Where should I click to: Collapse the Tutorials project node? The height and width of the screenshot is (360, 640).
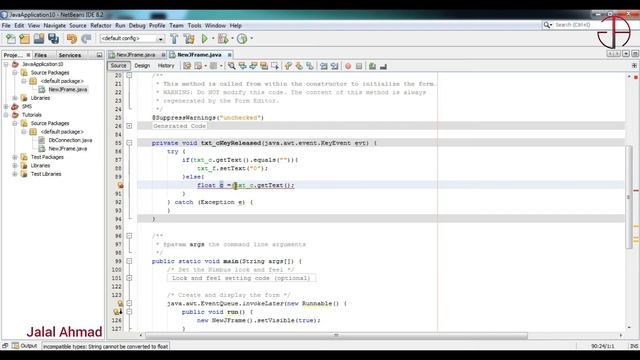[6, 115]
